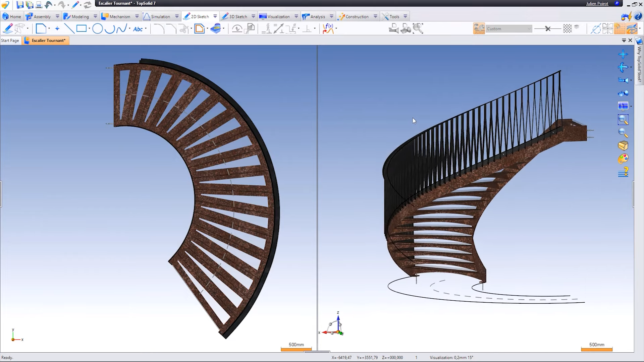644x362 pixels.
Task: Select the Spline curve tool
Action: [x=121, y=29]
